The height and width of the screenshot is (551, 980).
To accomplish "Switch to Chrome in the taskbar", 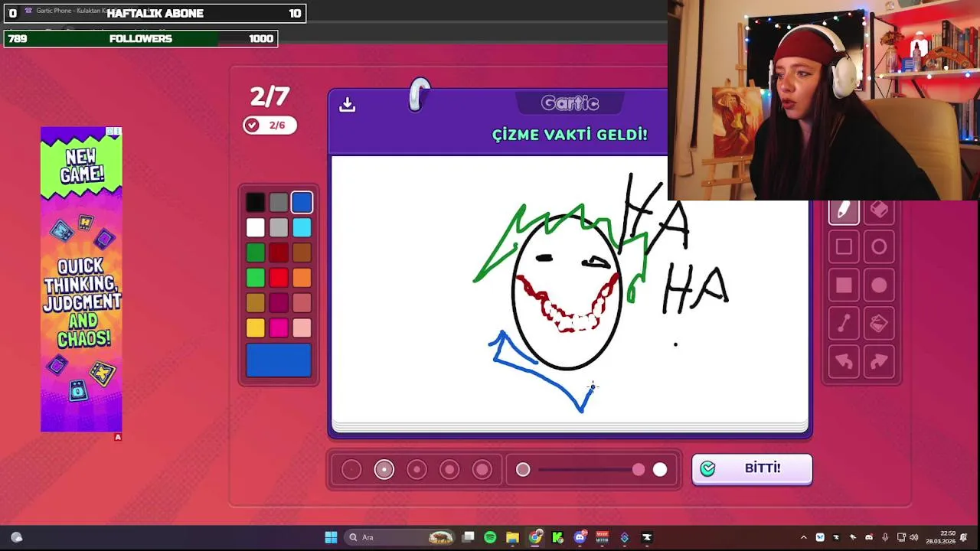I will click(x=535, y=537).
